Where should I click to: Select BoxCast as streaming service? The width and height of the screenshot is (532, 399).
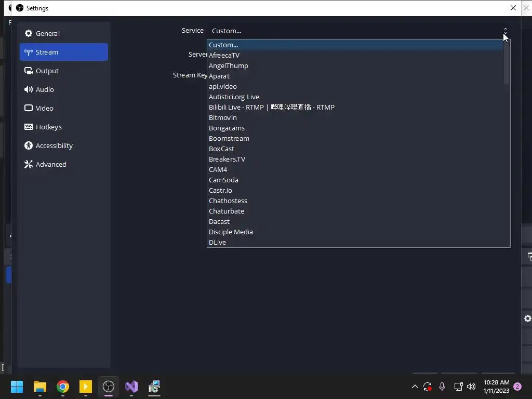point(355,149)
